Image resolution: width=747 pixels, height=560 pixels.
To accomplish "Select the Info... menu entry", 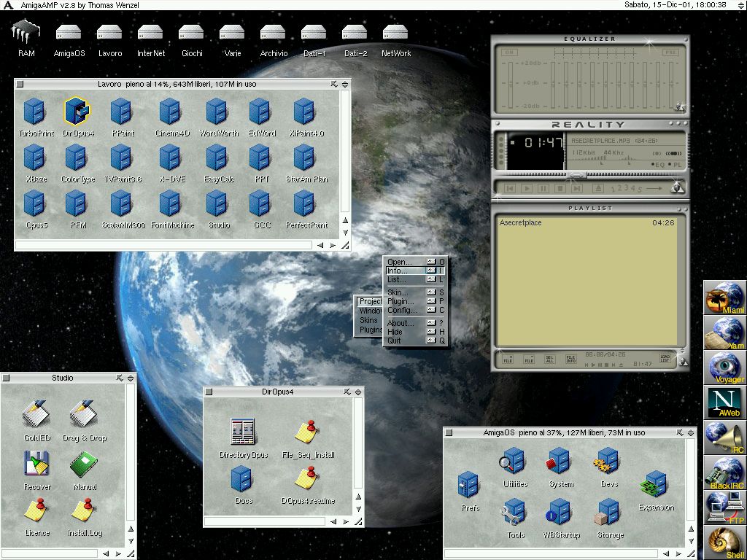I will point(398,271).
